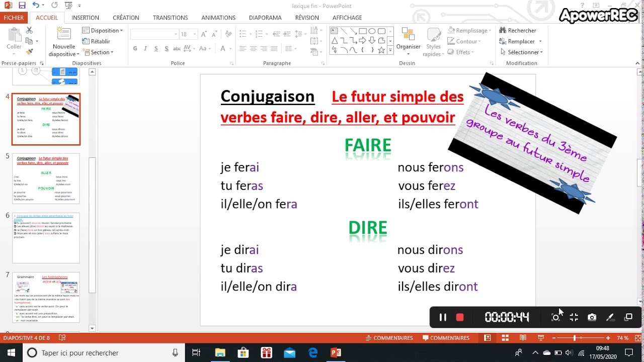
Task: Switch to the DIAPORAMA tab
Action: coord(265,18)
